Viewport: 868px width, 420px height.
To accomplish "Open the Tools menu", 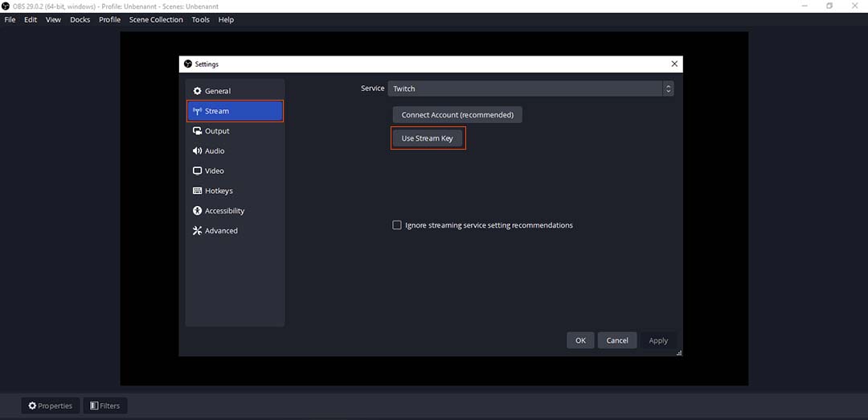I will (200, 19).
